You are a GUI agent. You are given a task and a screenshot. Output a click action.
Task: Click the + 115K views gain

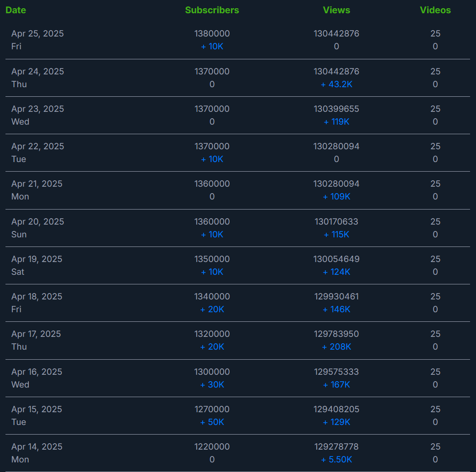pos(336,235)
